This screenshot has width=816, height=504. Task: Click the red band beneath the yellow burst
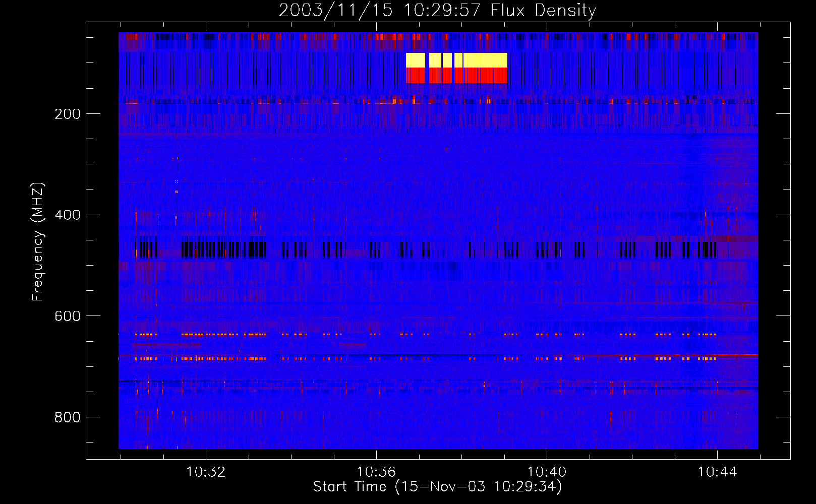456,76
